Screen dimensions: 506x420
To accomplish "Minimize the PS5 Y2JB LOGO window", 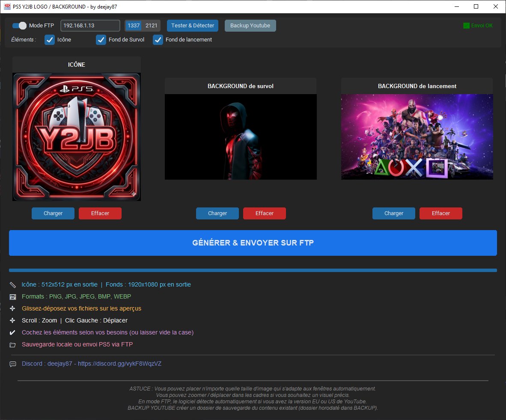I will [x=457, y=6].
